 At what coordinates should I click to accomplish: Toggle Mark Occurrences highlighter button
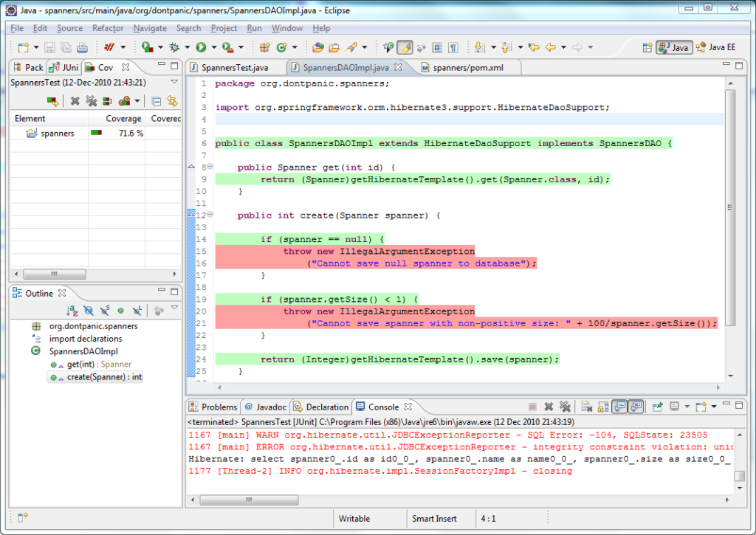405,47
